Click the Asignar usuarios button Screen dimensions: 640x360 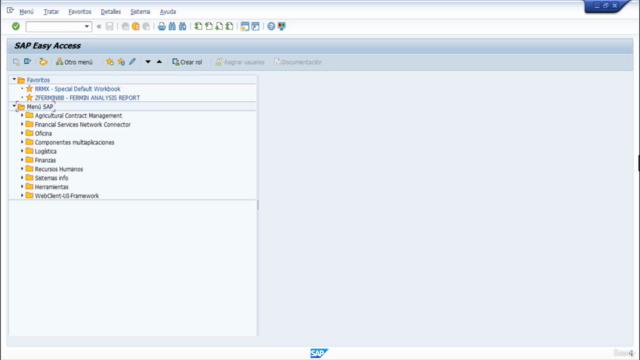(x=240, y=62)
